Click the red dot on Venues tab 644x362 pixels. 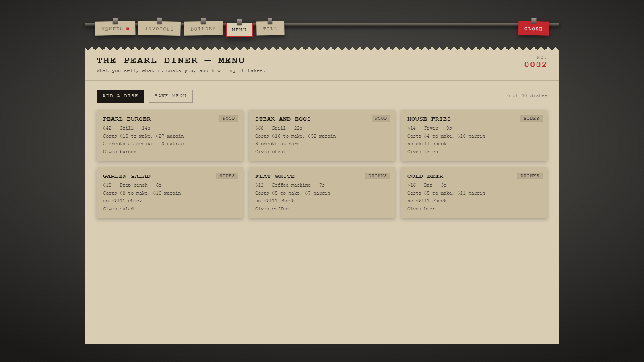tap(128, 29)
